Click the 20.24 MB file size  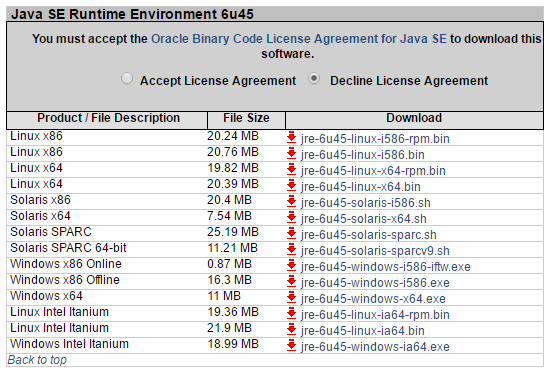pos(233,136)
